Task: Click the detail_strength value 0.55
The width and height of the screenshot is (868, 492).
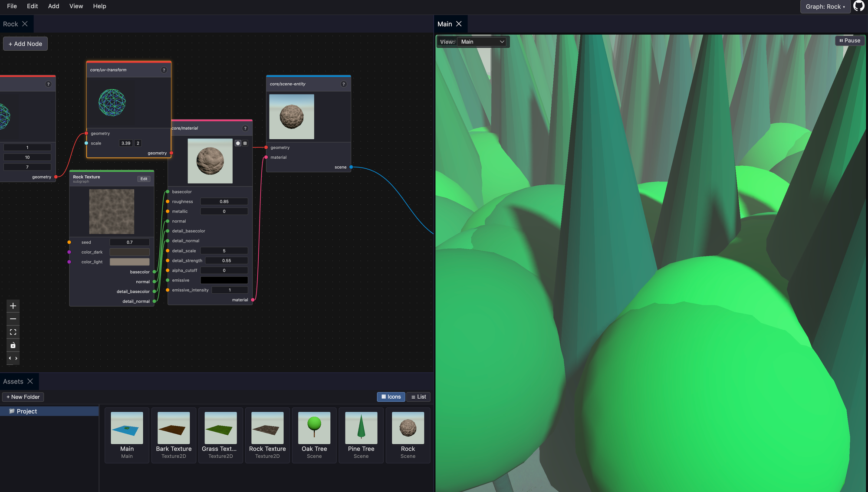Action: (x=227, y=261)
